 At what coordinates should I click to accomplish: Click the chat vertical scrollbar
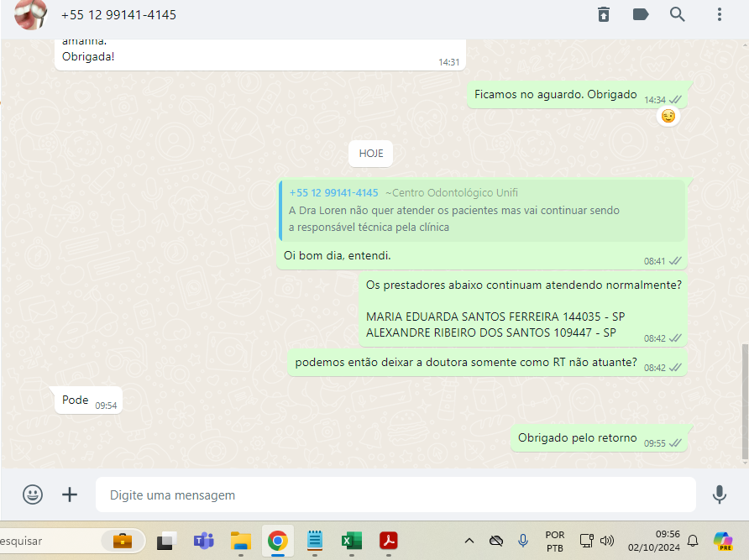coord(745,401)
